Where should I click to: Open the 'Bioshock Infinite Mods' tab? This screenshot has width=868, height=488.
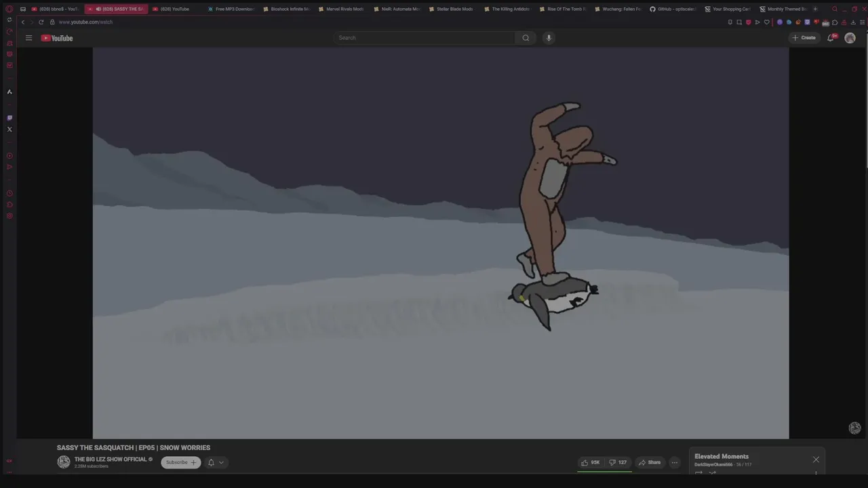coord(286,9)
